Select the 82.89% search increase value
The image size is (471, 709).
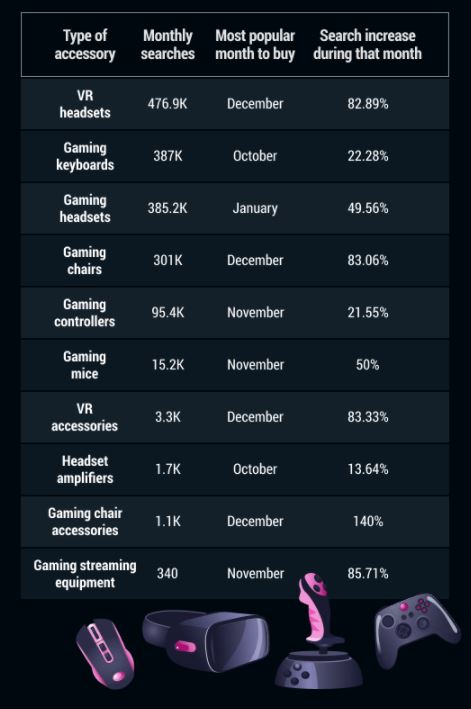367,104
